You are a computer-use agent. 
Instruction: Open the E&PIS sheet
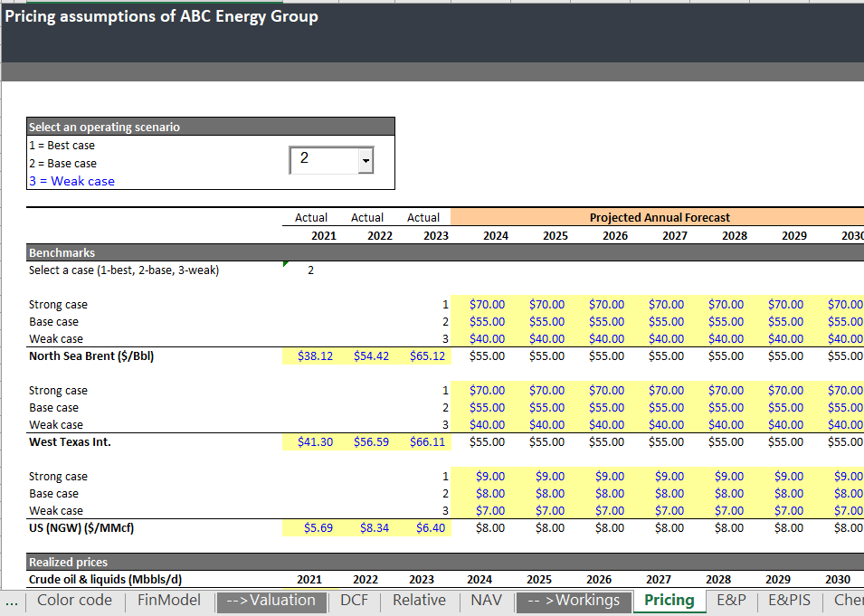tap(789, 600)
